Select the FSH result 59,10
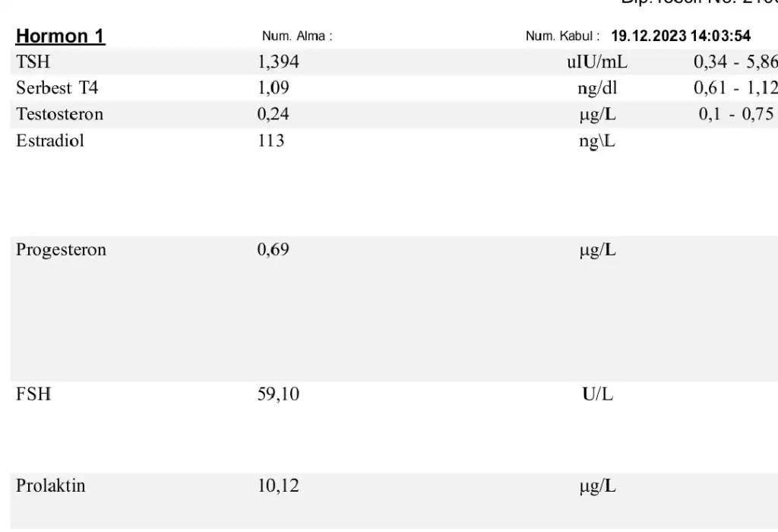The width and height of the screenshot is (778, 532). 278,394
